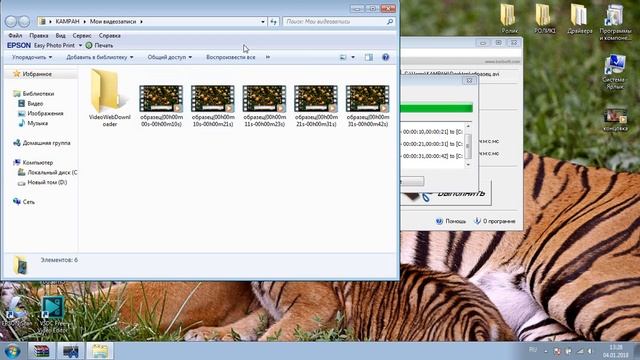
Task: Click the Windows Start button
Action: (12, 351)
